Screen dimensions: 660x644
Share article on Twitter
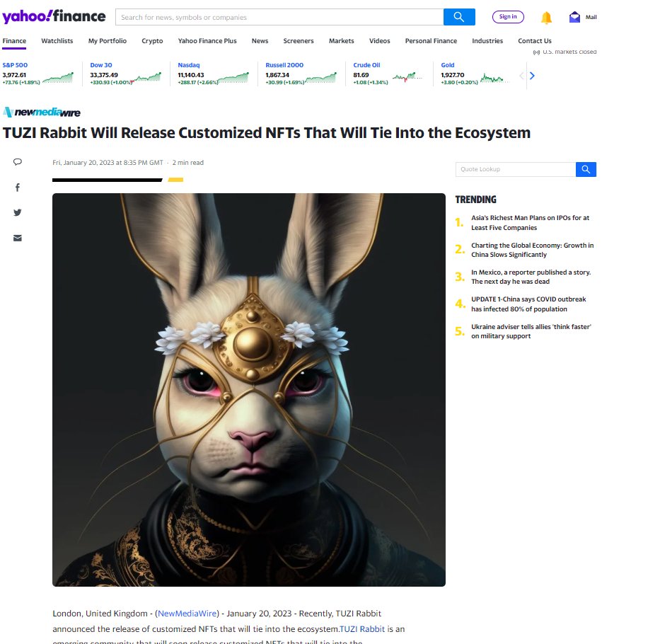[17, 213]
